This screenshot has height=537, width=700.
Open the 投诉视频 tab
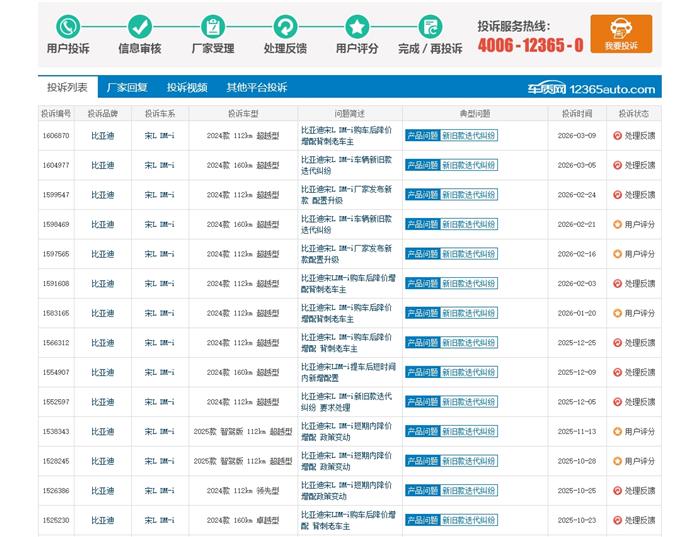[186, 87]
